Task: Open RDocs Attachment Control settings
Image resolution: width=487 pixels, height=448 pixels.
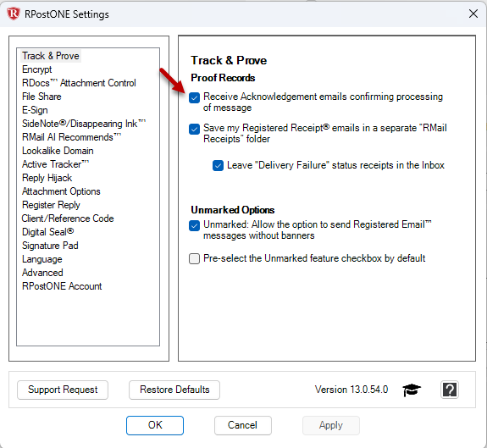Action: pyautogui.click(x=79, y=83)
